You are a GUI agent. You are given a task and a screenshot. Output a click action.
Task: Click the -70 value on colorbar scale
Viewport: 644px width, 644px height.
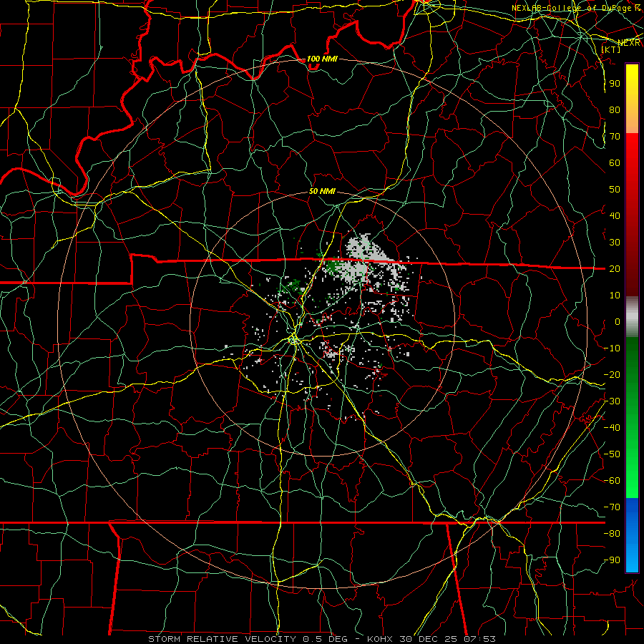612,507
